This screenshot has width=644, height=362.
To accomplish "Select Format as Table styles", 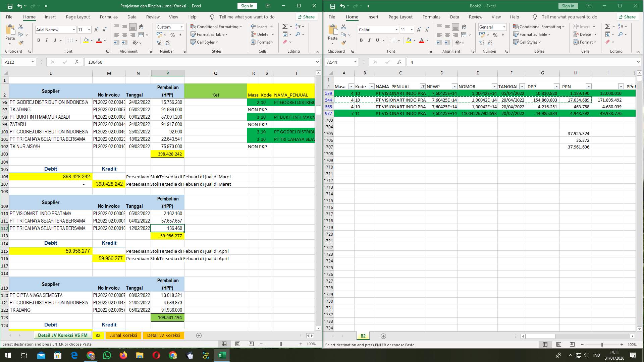I will point(209,34).
